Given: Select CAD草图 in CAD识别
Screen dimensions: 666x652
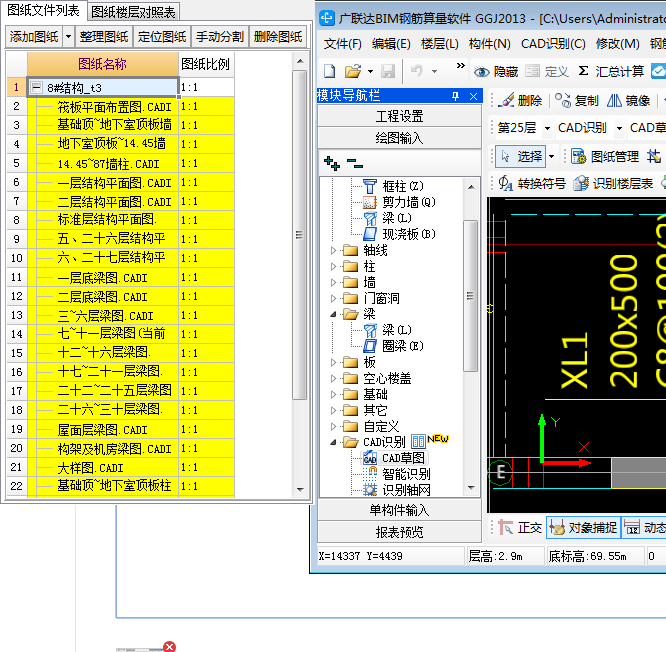Looking at the screenshot, I should click(395, 458).
